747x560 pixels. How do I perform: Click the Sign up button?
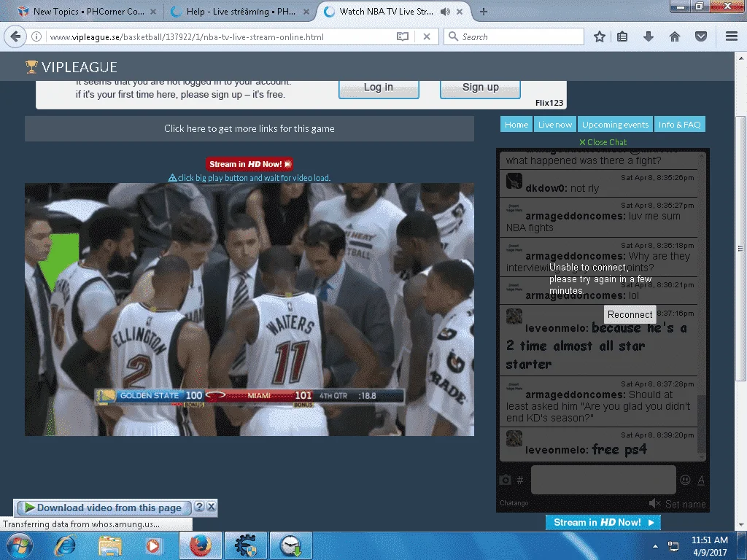[480, 87]
